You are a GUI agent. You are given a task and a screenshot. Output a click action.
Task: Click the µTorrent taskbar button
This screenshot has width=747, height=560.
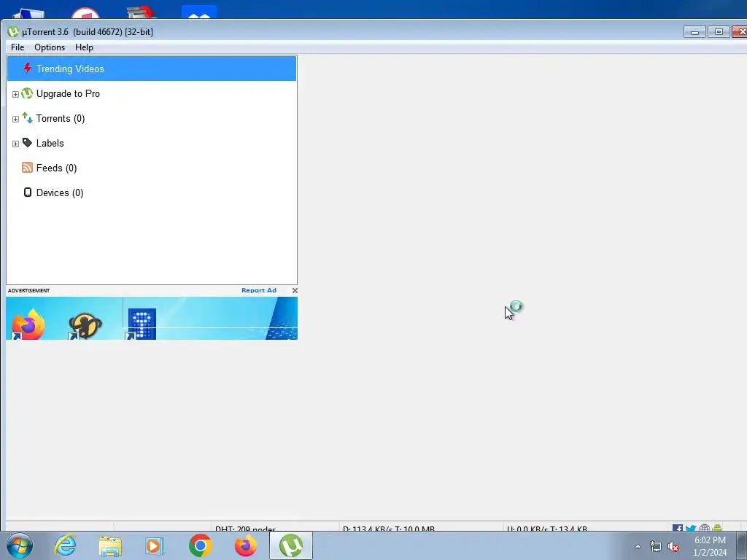[291, 545]
